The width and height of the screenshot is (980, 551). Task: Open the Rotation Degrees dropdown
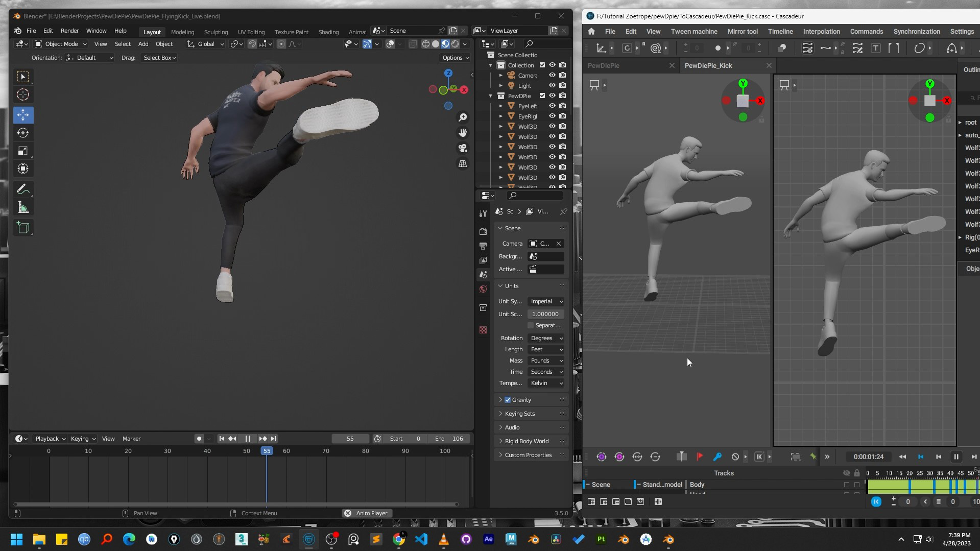click(545, 338)
